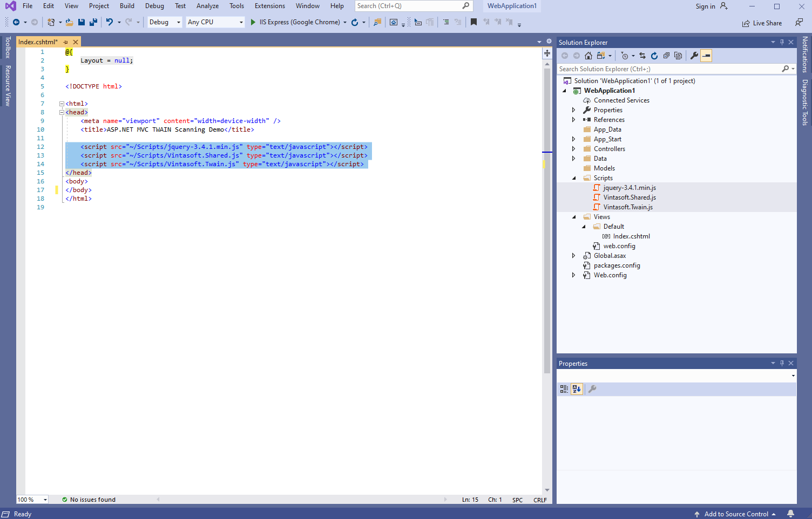Select the Global.asax tree item
This screenshot has height=519, width=812.
610,256
